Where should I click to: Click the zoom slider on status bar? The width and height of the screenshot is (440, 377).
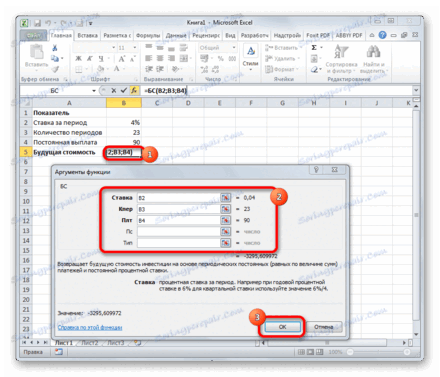(x=378, y=352)
